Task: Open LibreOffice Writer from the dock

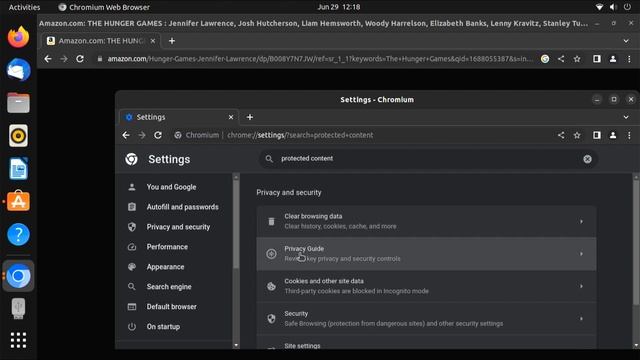Action: pyautogui.click(x=18, y=168)
